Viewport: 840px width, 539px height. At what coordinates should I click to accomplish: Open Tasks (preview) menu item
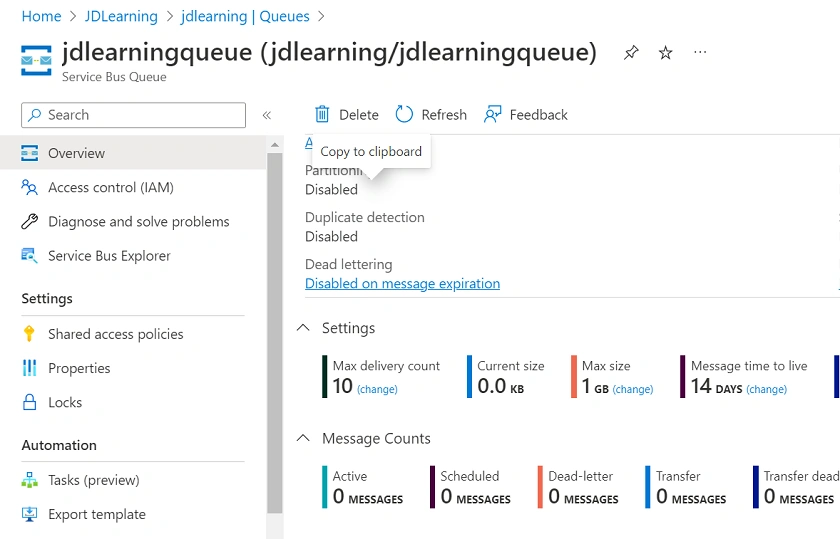pyautogui.click(x=133, y=480)
